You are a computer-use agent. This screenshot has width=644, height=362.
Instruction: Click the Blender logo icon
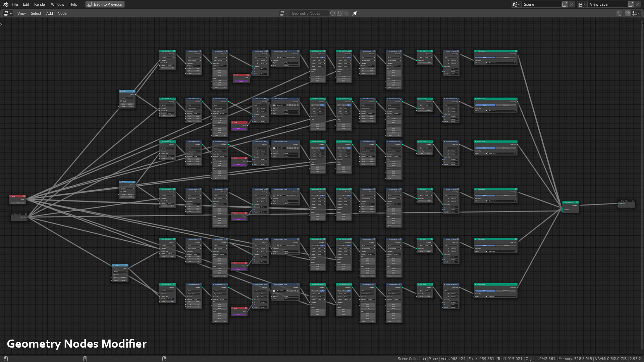[6, 4]
